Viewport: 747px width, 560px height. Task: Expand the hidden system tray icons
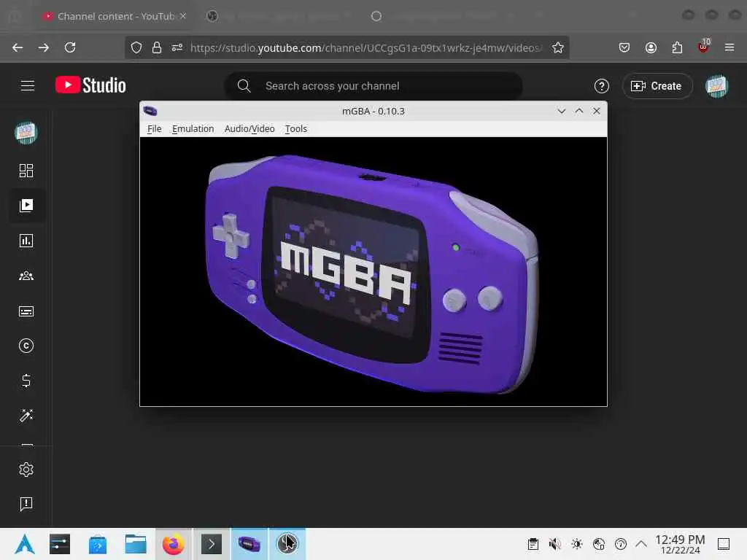[x=641, y=543]
